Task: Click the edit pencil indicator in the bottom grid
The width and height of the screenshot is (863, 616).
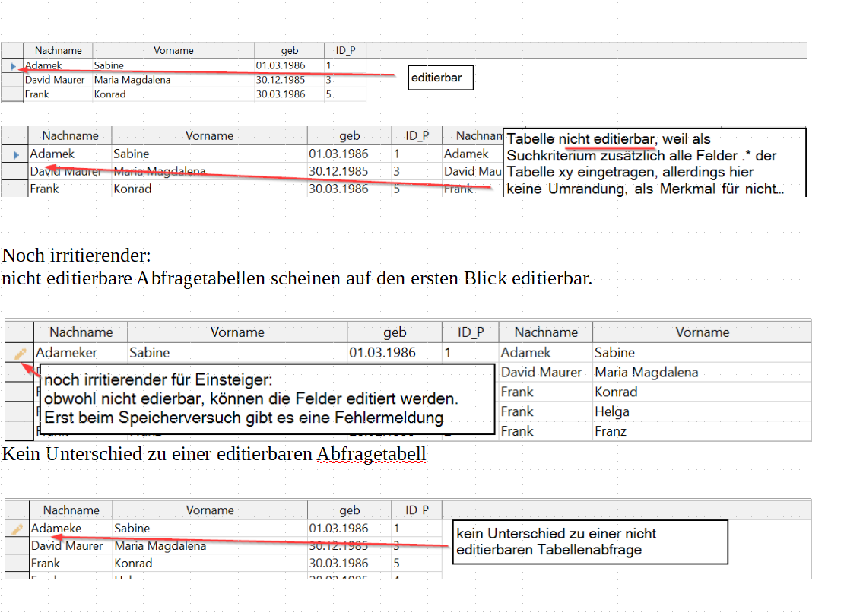Action: [17, 528]
